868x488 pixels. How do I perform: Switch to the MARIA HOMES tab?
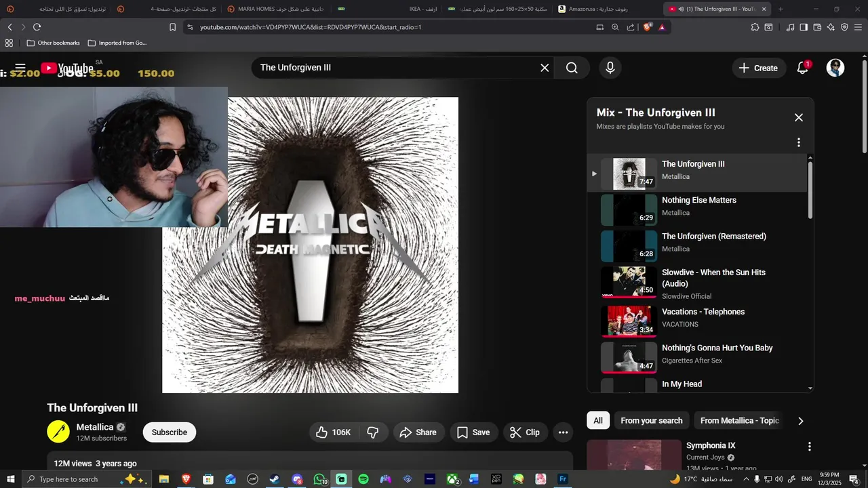click(x=277, y=9)
